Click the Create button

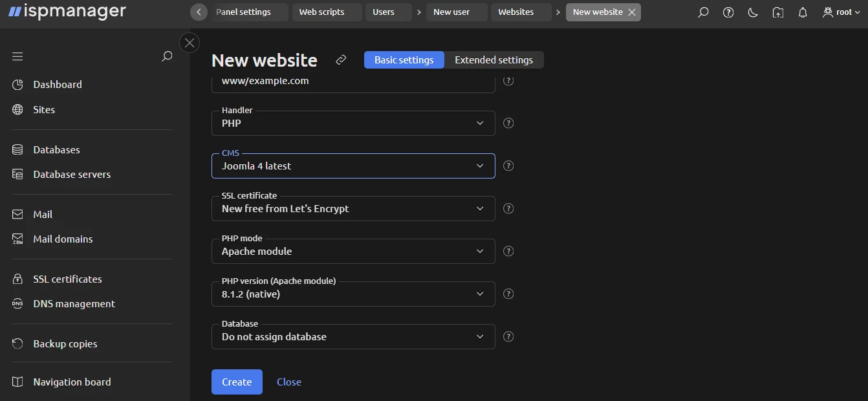click(x=237, y=382)
